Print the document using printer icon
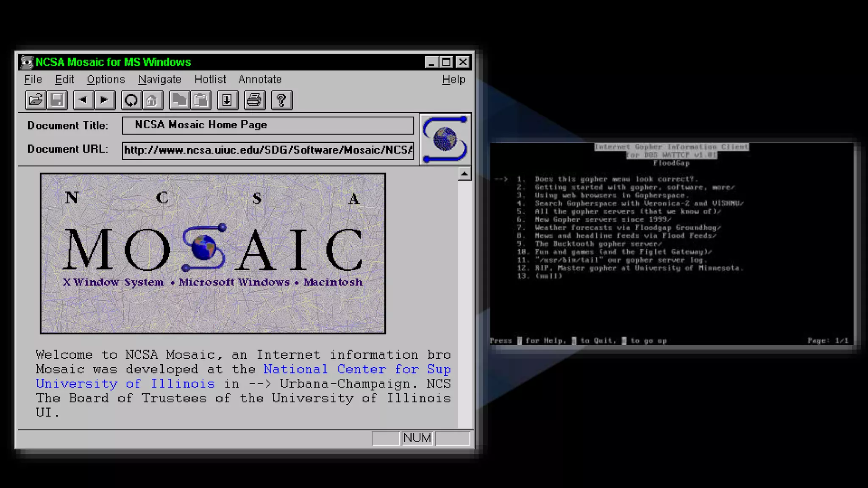This screenshot has width=868, height=488. click(x=254, y=100)
